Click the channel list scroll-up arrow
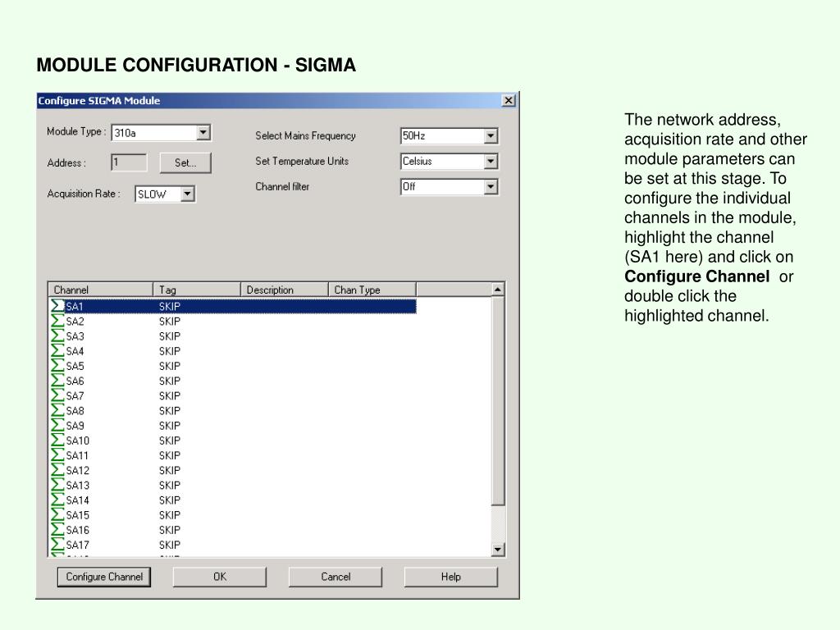 (498, 290)
